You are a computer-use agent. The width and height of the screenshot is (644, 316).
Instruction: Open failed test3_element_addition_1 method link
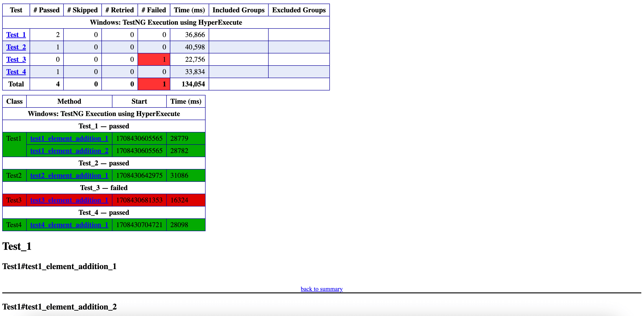coord(69,200)
